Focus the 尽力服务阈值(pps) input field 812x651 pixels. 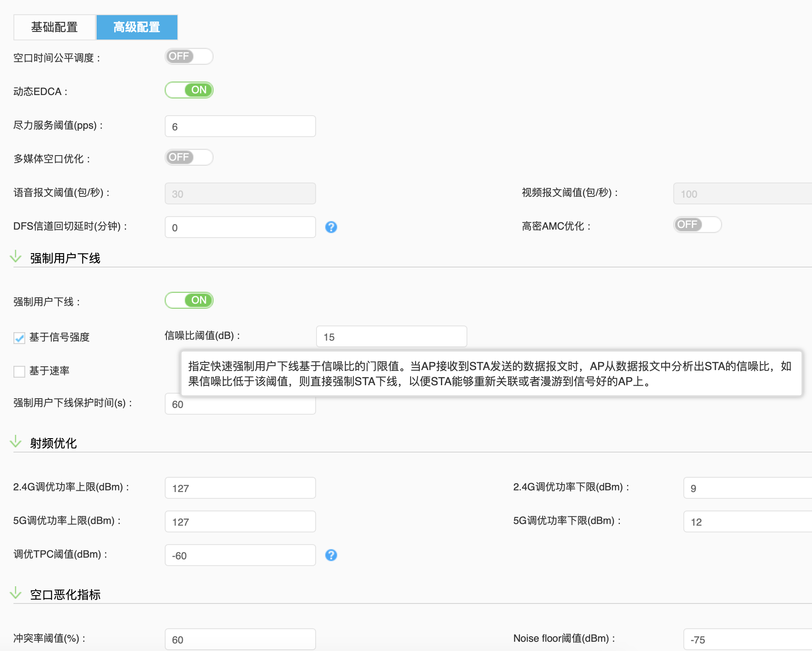240,126
